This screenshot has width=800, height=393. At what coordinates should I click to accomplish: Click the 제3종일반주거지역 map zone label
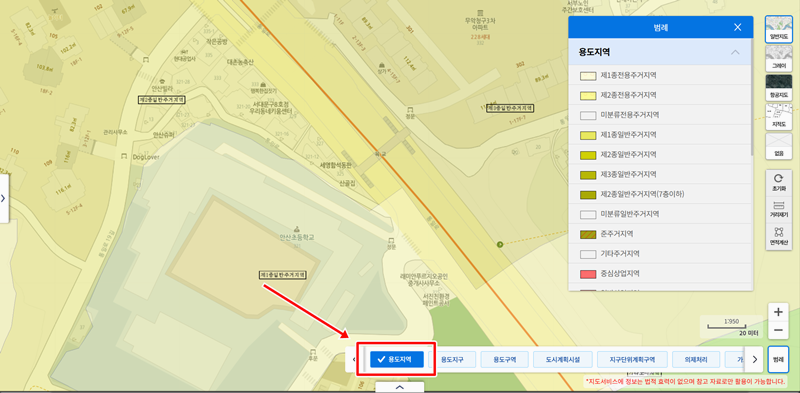click(x=510, y=108)
